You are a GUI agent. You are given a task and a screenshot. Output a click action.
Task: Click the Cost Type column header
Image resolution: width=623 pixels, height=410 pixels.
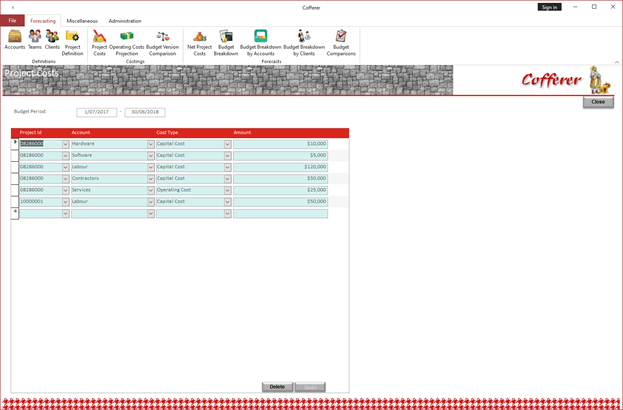[167, 133]
